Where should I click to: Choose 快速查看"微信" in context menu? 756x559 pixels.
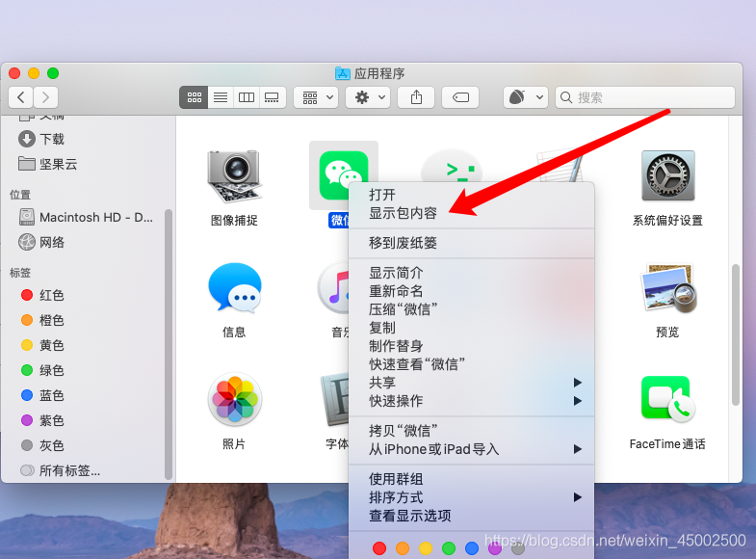[472, 364]
